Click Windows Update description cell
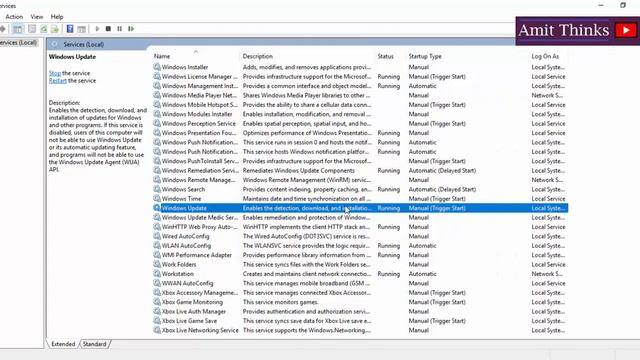 click(307, 208)
